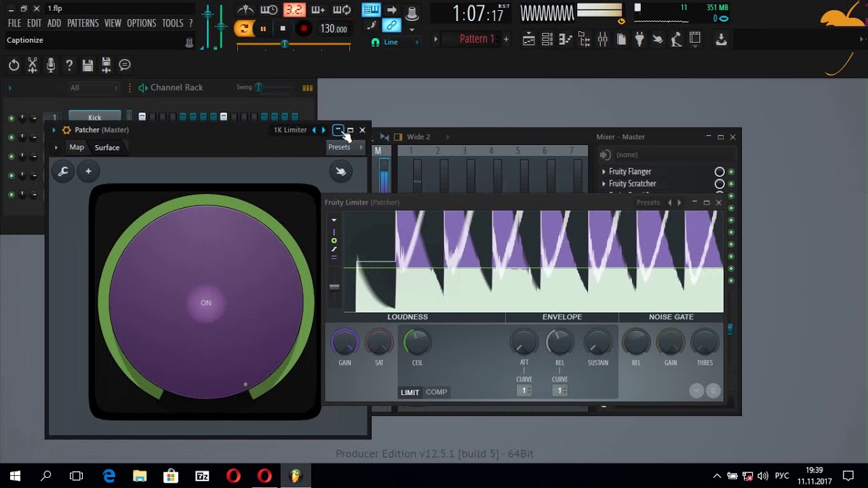Screen dimensions: 868x488
Task: Click the CEIL knob in Fruity Limiter
Action: pos(417,343)
